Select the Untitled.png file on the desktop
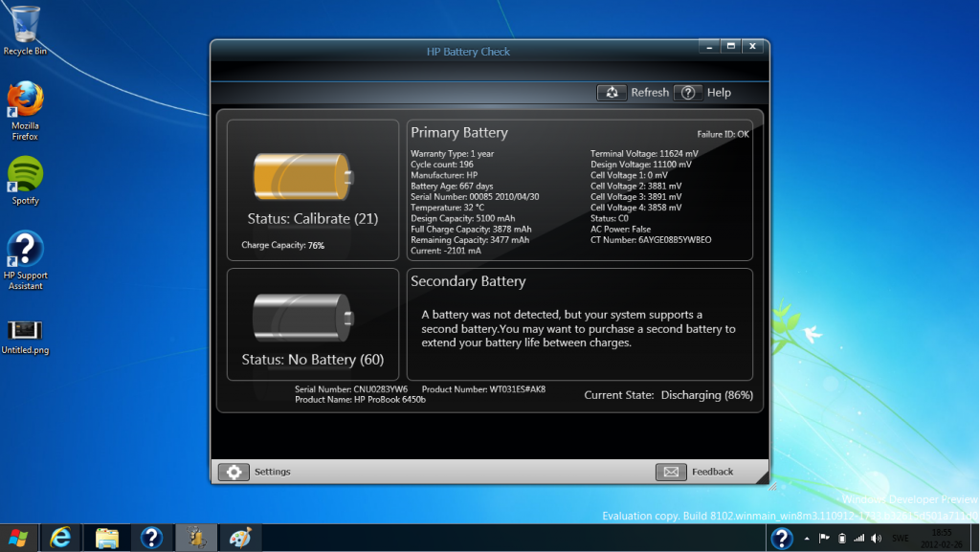The height and width of the screenshot is (552, 980). point(24,330)
